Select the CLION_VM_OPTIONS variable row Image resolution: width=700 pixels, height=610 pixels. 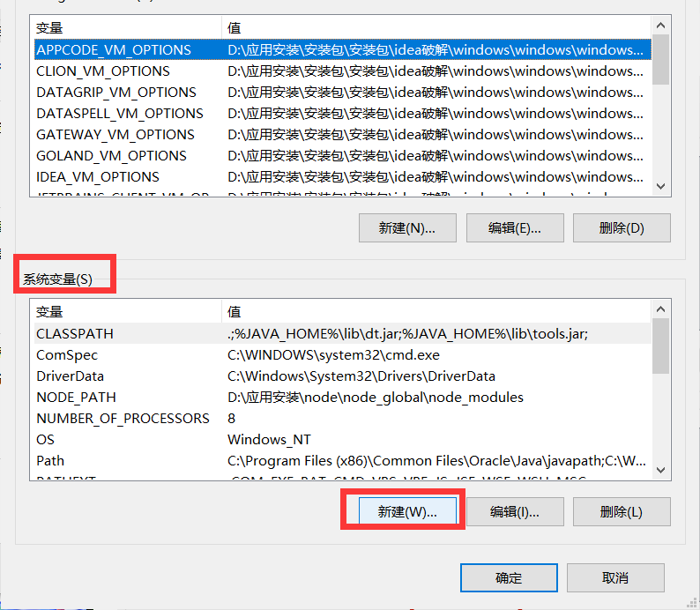[x=342, y=71]
